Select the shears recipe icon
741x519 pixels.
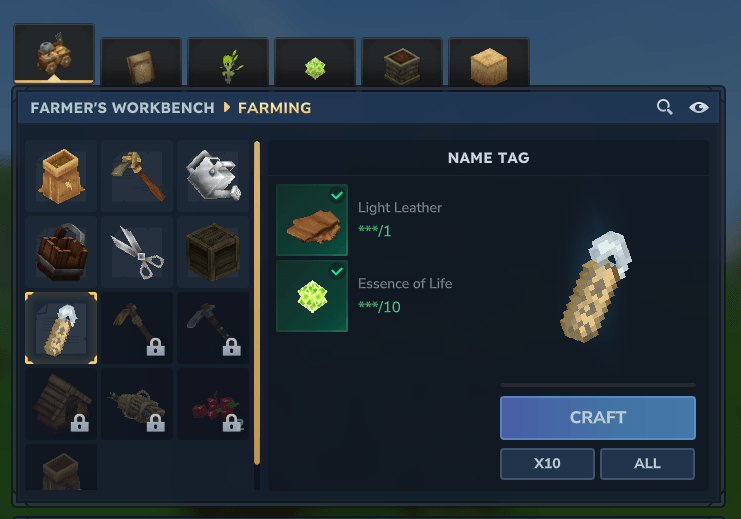137,252
